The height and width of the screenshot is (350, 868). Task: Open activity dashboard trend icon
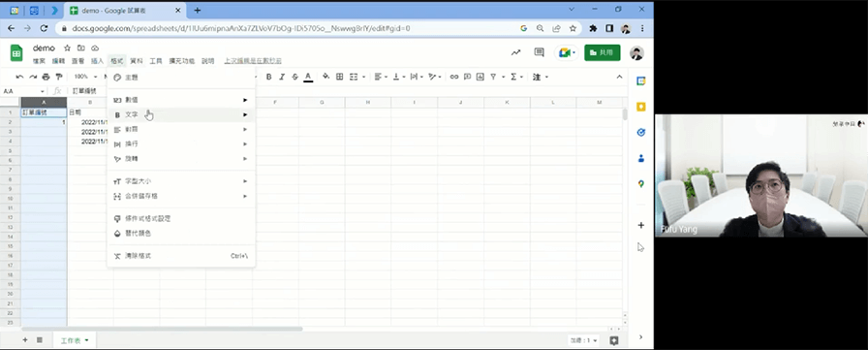516,52
